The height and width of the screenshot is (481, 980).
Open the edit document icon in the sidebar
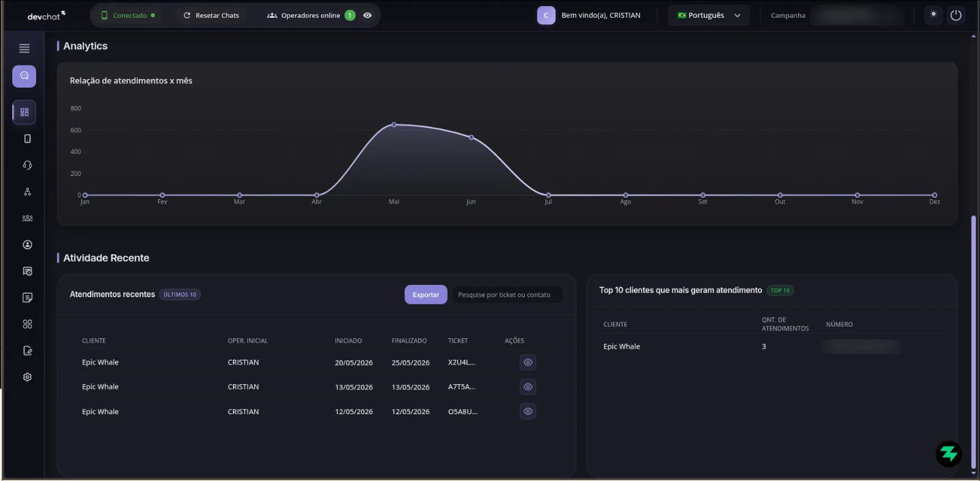coord(28,350)
